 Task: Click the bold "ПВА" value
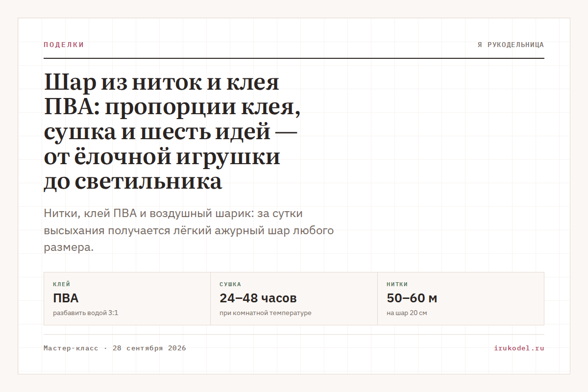[66, 298]
